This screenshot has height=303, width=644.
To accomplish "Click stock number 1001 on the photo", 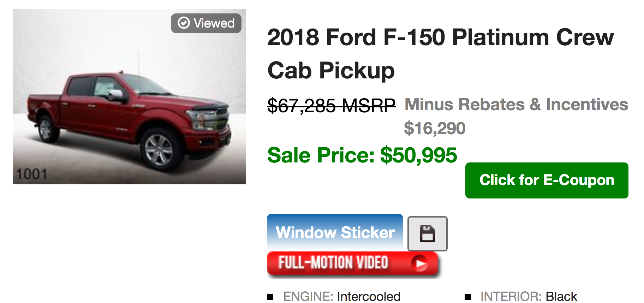I will pyautogui.click(x=32, y=174).
